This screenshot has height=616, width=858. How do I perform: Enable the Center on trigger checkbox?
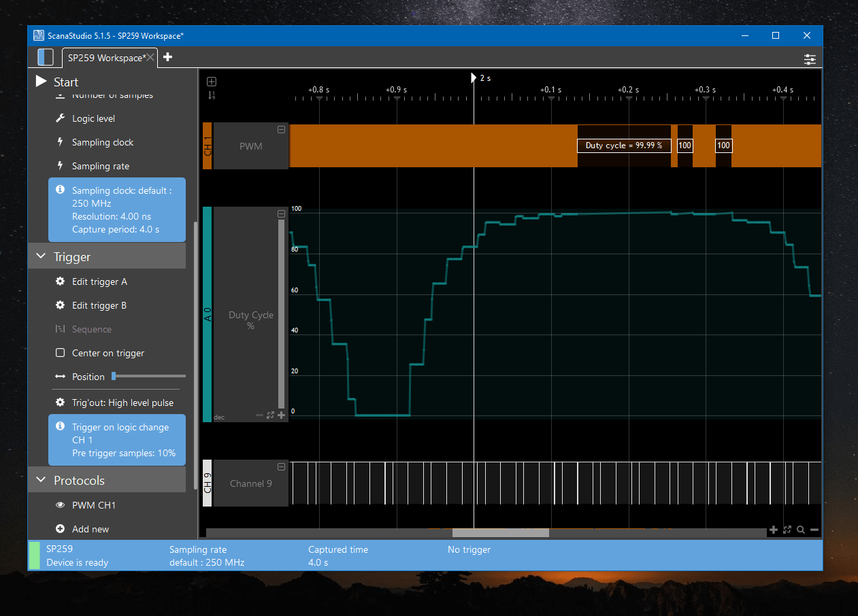pyautogui.click(x=60, y=353)
